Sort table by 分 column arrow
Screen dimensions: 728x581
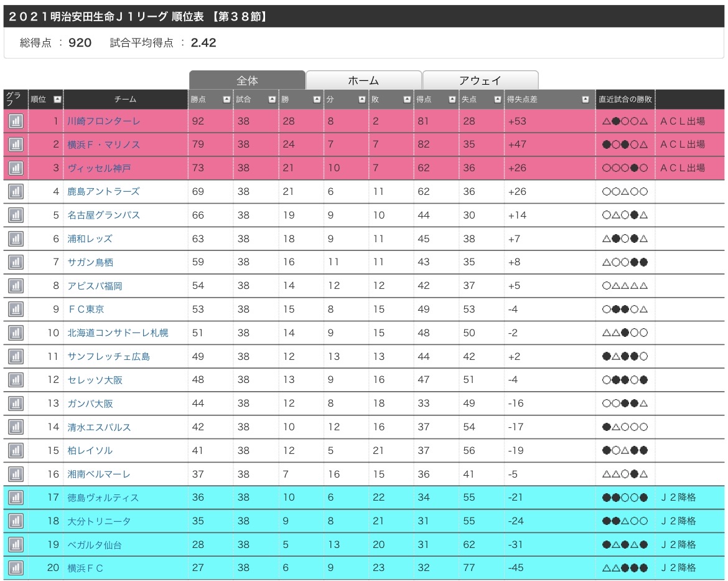pos(362,100)
